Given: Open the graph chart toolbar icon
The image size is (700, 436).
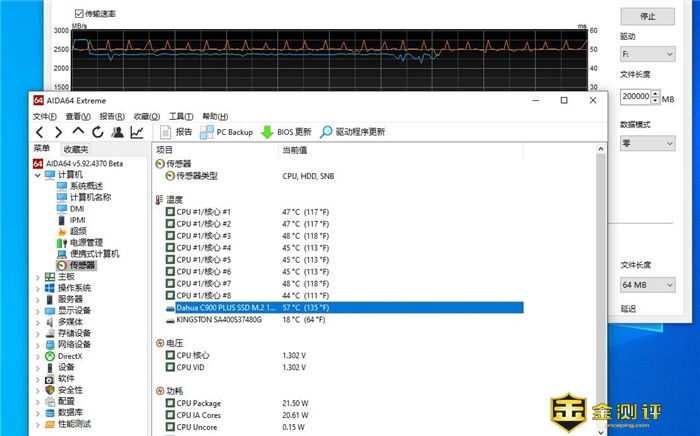Looking at the screenshot, I should tap(137, 132).
